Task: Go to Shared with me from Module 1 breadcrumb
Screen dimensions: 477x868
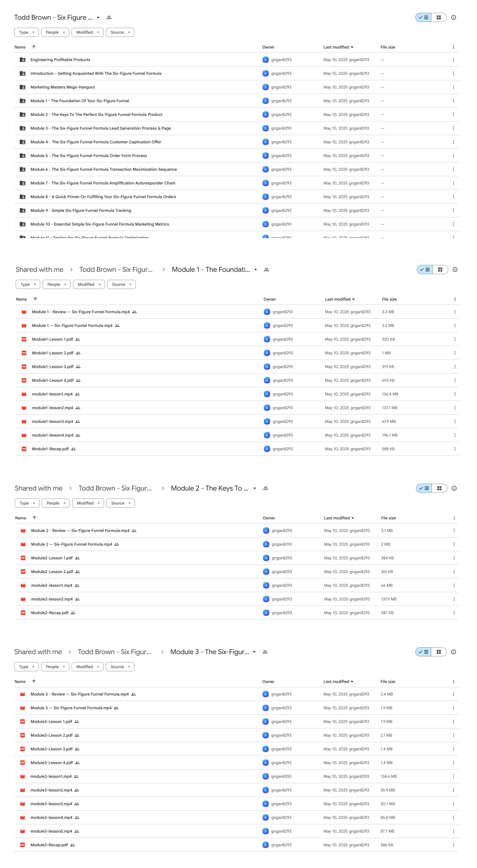Action: point(39,270)
